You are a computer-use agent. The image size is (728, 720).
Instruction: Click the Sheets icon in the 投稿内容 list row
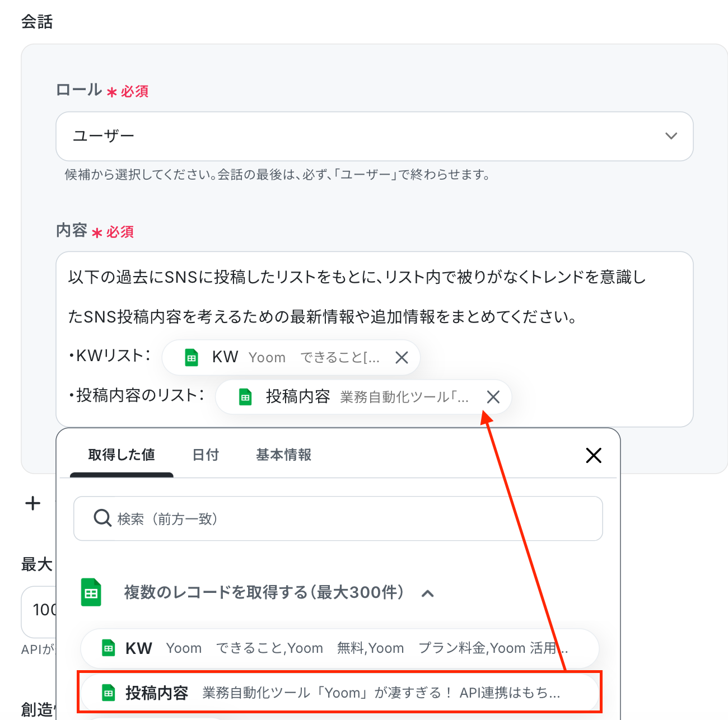click(109, 693)
